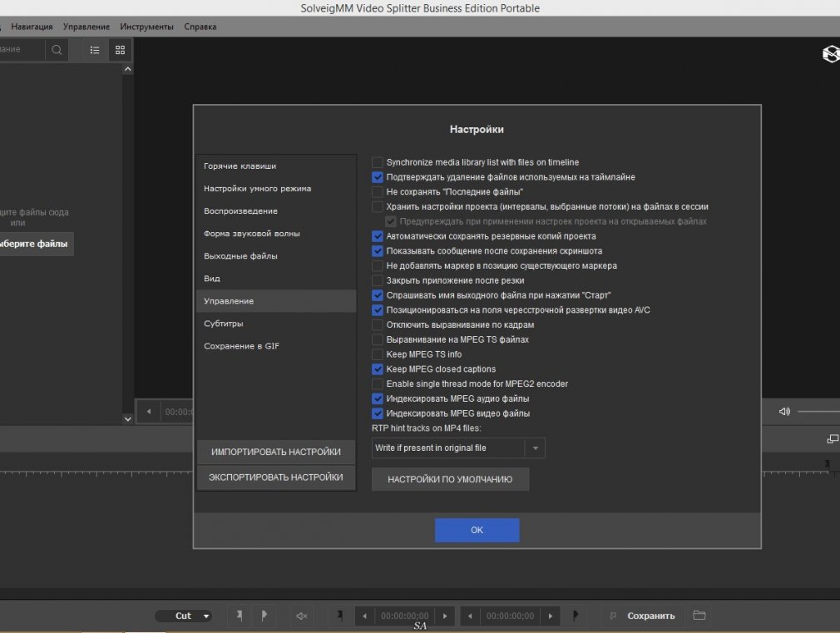The width and height of the screenshot is (840, 633).
Task: Select Форма звуковой волны section
Action: point(276,234)
